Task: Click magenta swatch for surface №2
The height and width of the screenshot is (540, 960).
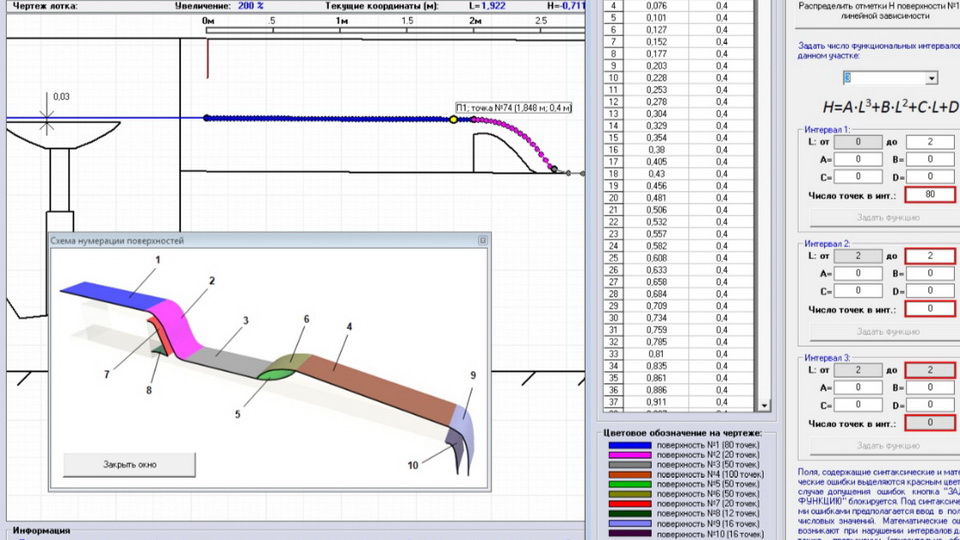Action: click(629, 456)
